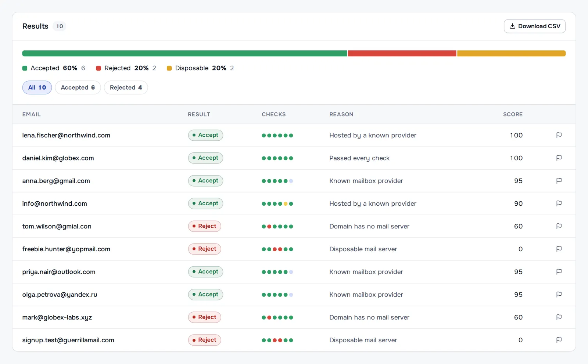This screenshot has height=364, width=588.
Task: Click the green Accepted bar segment
Action: tap(184, 54)
